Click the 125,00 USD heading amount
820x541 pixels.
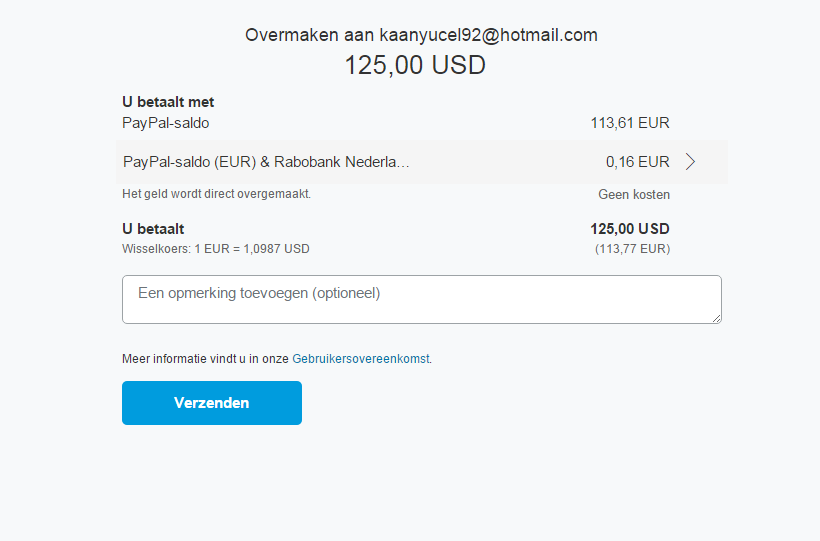[415, 65]
